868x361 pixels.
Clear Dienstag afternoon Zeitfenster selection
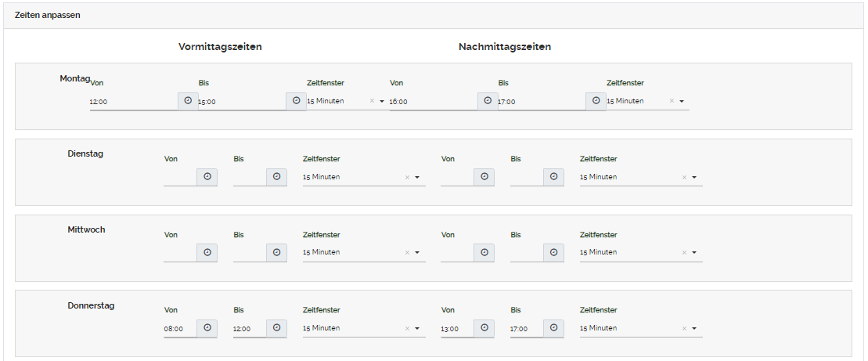coord(684,177)
